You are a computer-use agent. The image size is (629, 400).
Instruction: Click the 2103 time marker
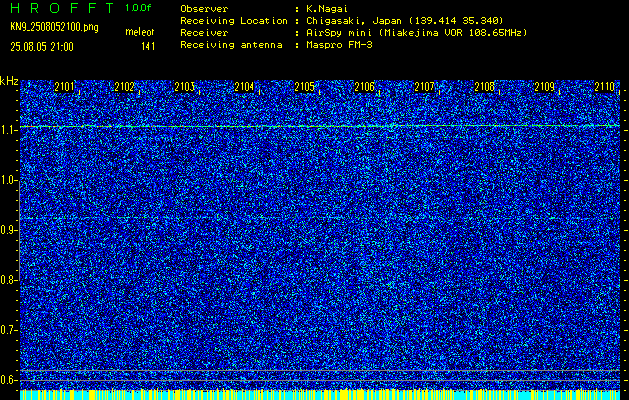[185, 87]
